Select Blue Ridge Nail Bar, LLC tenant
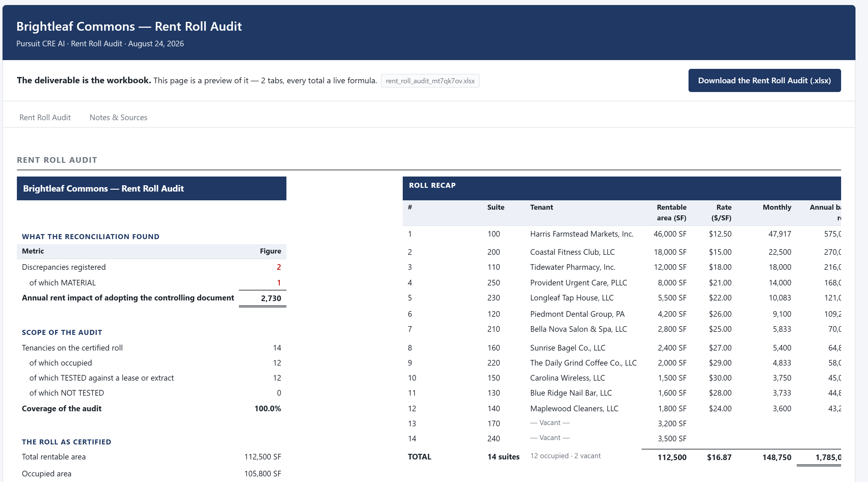868x482 pixels. pos(571,393)
